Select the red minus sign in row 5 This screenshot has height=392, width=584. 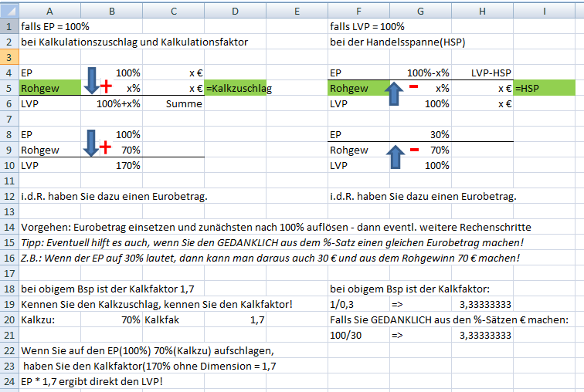coord(413,86)
